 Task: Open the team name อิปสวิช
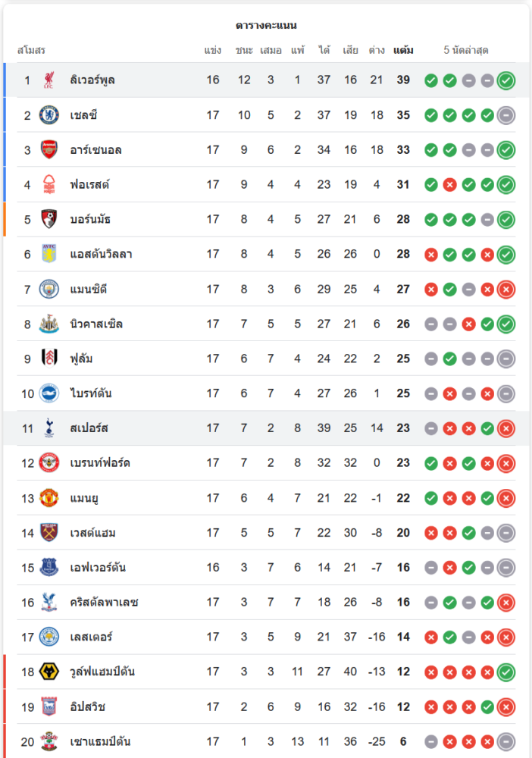[x=88, y=707]
